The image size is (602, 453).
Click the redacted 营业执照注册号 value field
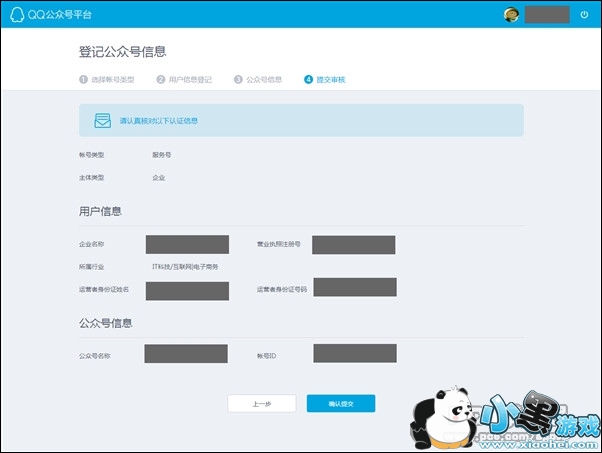click(353, 244)
